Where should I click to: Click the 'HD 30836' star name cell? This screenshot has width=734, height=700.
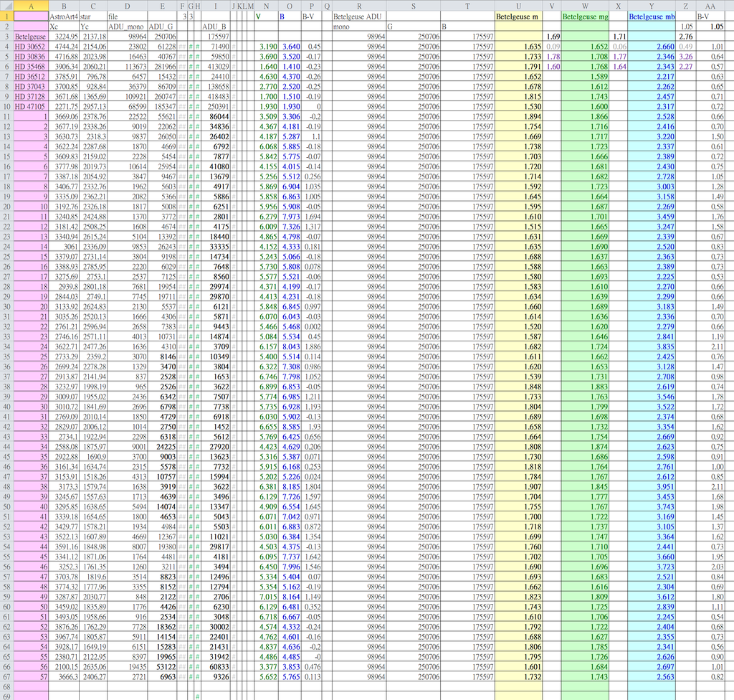coord(31,57)
